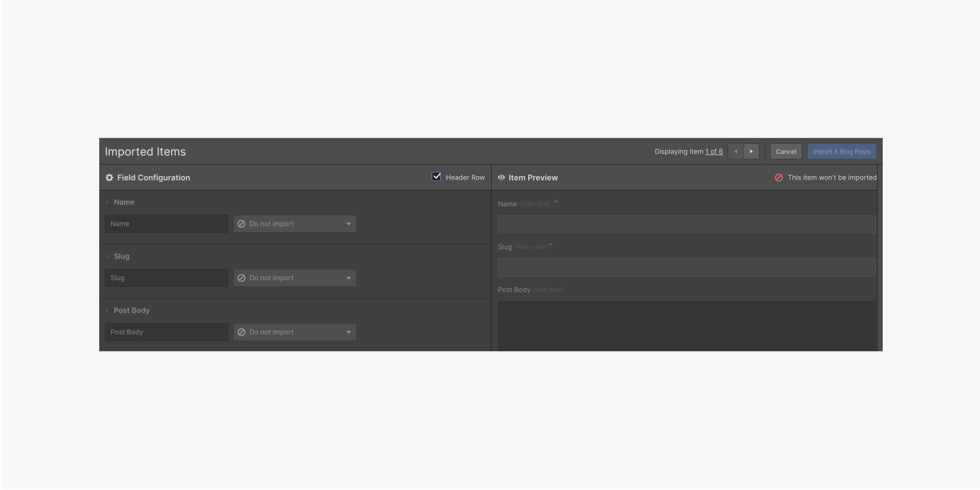Image resolution: width=980 pixels, height=490 pixels.
Task: Click the red prohibition icon near 'This item won't be imported'
Action: click(778, 177)
